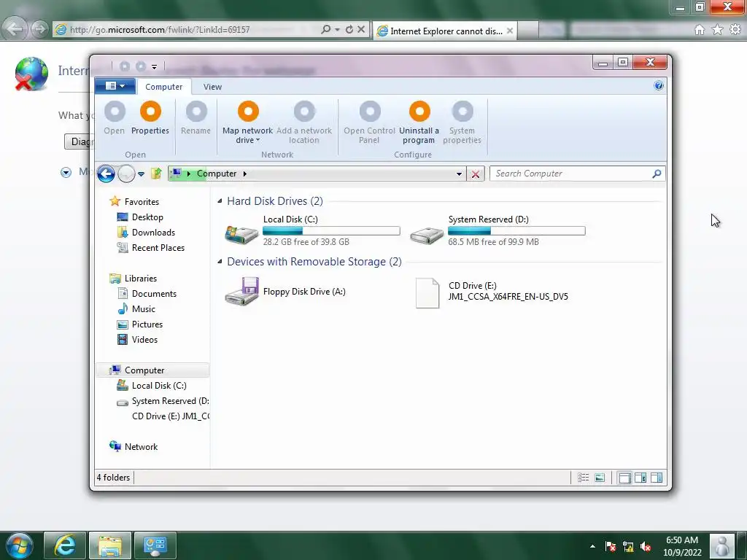Open new tab in Internet Explorer

click(527, 31)
